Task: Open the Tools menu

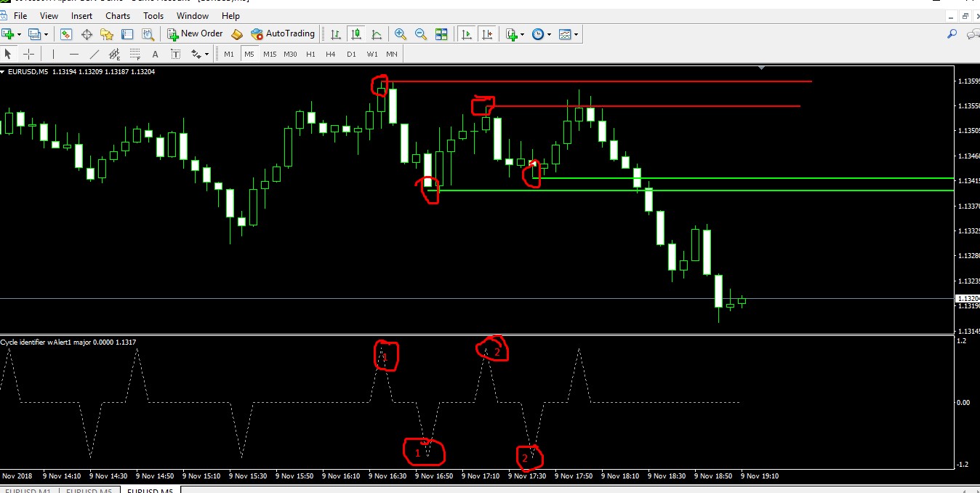Action: click(153, 15)
